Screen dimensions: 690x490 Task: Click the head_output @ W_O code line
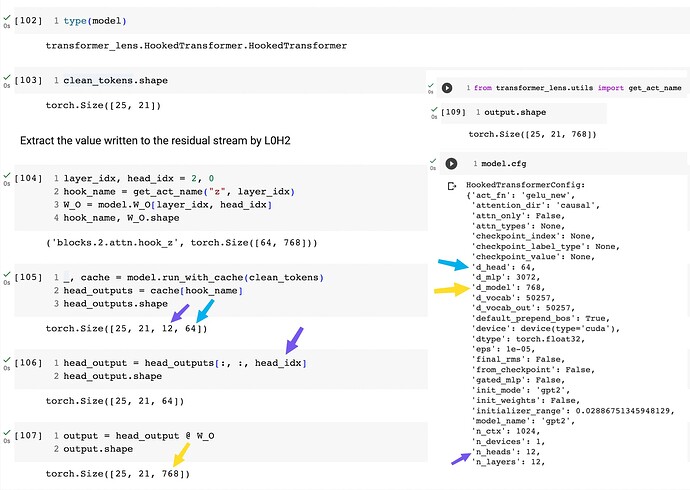coord(139,436)
